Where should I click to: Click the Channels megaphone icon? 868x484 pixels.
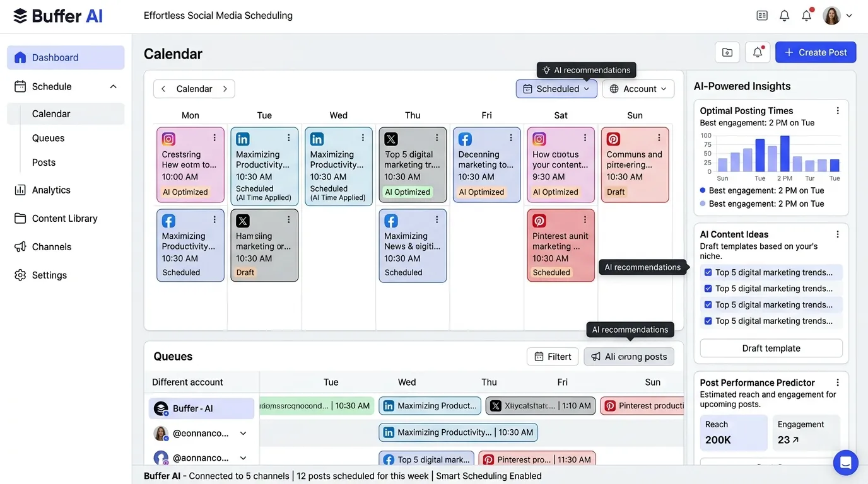(x=20, y=246)
